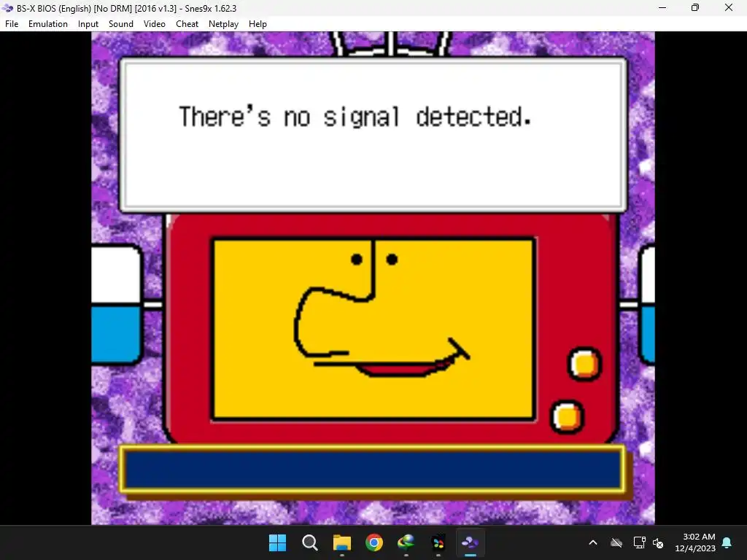Select the Snes9x taskbar icon
The width and height of the screenshot is (747, 560).
(x=471, y=542)
